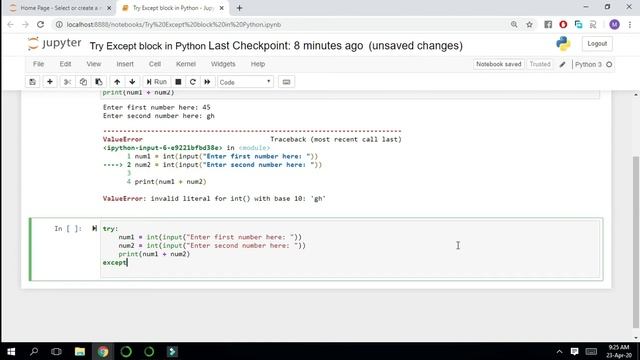Click the page vertical scrollbar

(636, 242)
